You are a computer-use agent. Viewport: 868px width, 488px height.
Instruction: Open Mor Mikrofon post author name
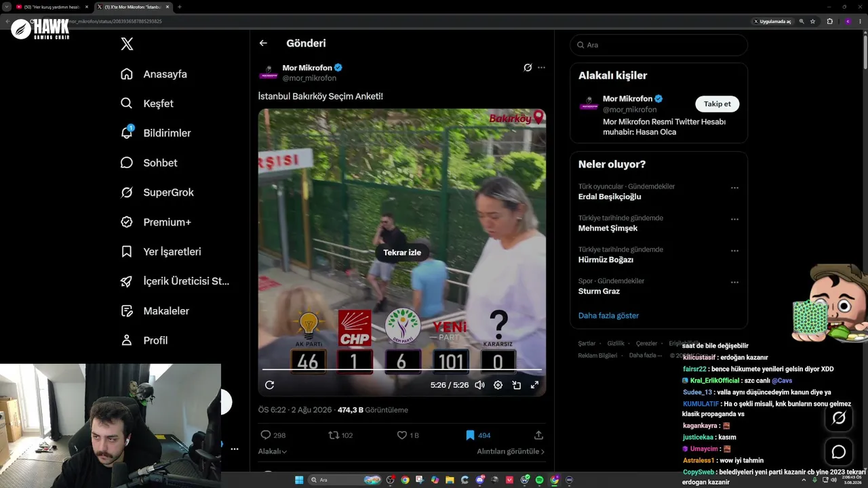click(307, 68)
